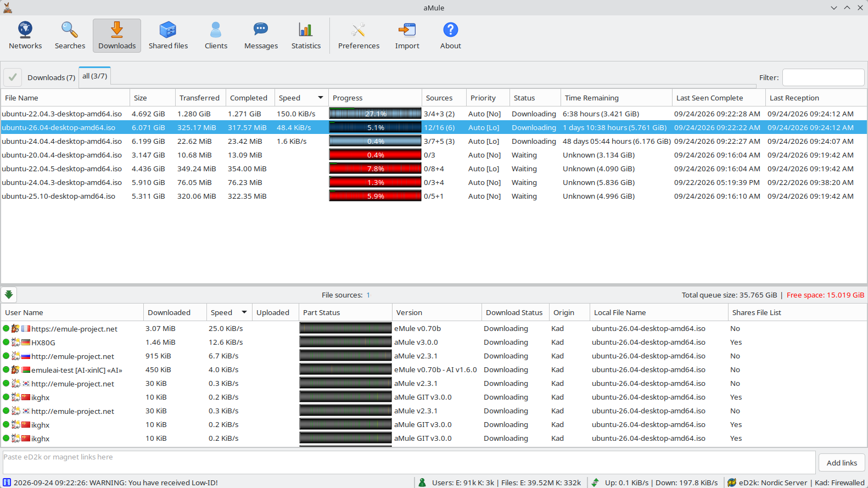Open the About dialog icon

(450, 36)
